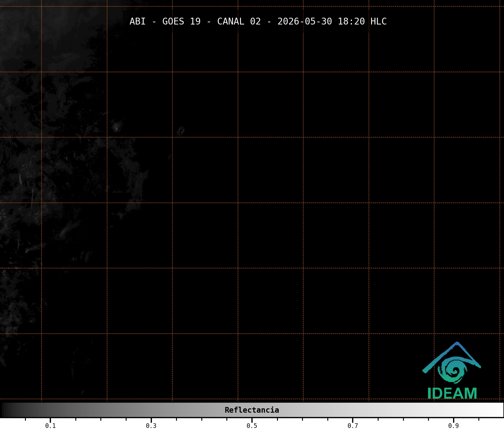Viewport: 504px width, 429px height.
Task: Click the darkest end of the reflectance colorbar
Action: [x=5, y=410]
